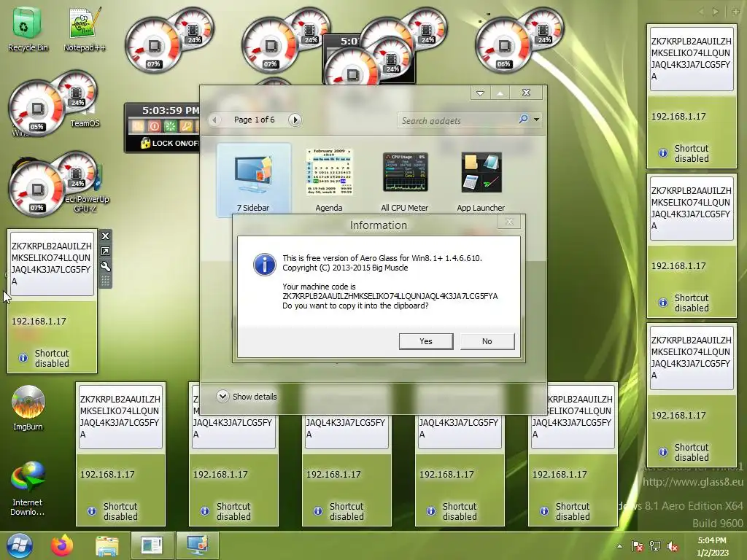Click No in the Information dialog

tap(487, 341)
